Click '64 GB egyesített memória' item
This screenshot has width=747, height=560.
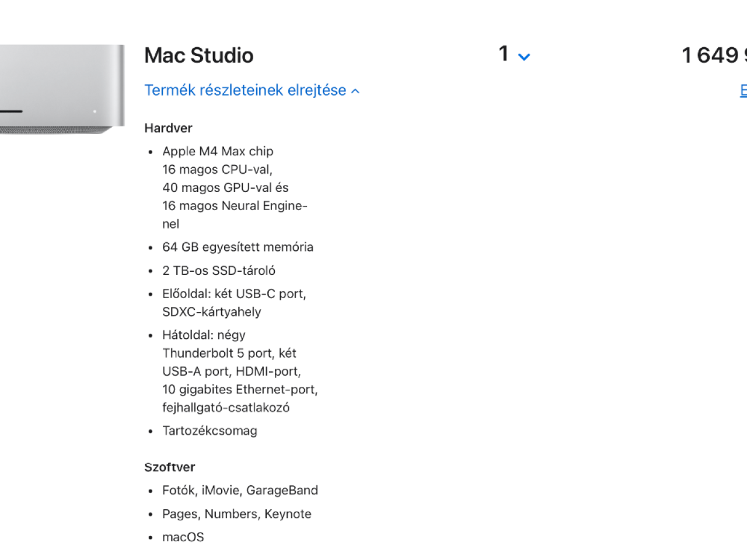pos(238,247)
